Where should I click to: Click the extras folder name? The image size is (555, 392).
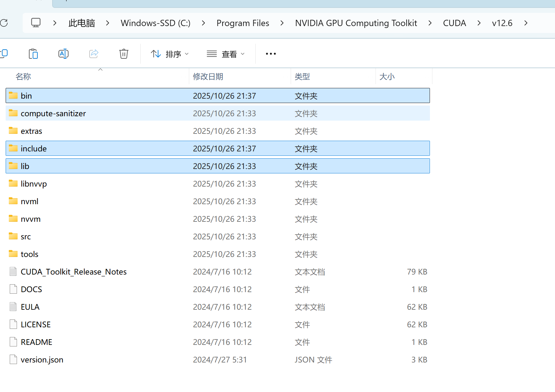pyautogui.click(x=31, y=131)
